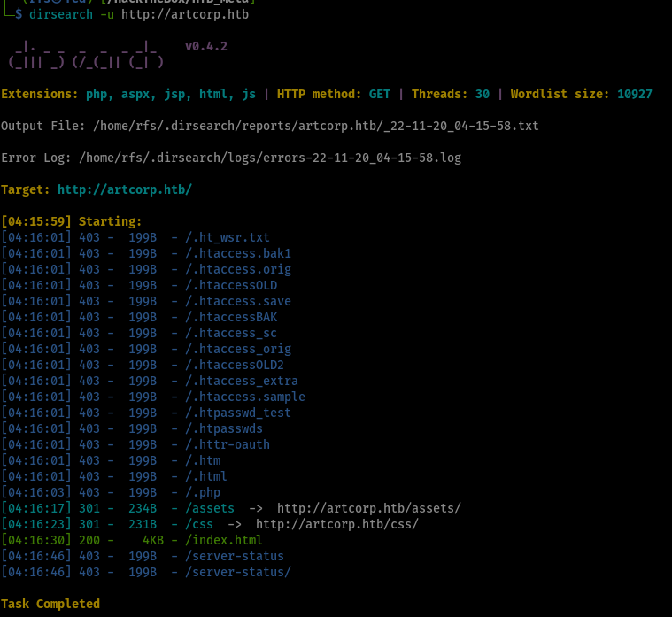Click the /index.html result path
Screen dimensions: 672x617
pos(224,540)
